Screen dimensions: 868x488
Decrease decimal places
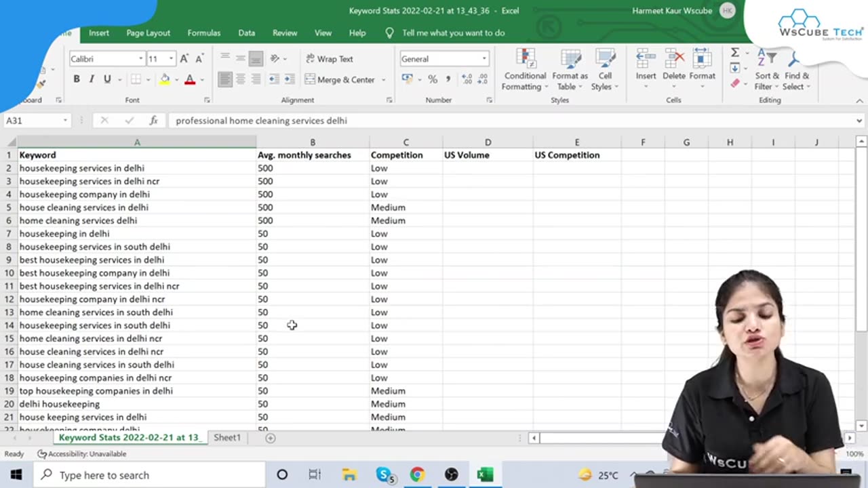tap(484, 79)
